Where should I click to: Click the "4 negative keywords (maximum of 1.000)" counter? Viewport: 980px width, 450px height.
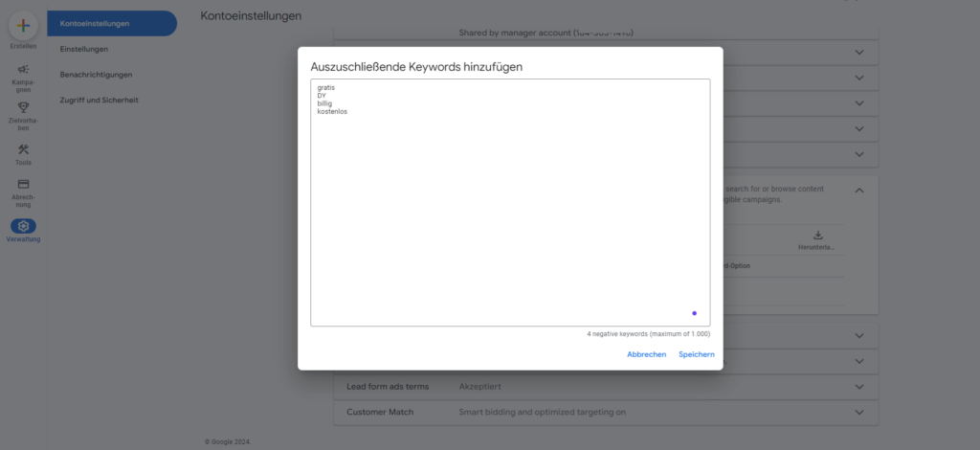point(648,334)
